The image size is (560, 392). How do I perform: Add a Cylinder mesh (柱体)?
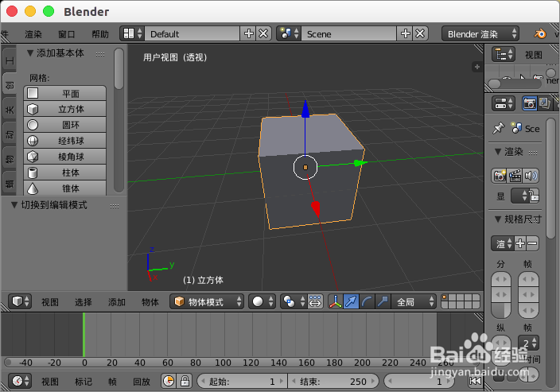pos(65,173)
